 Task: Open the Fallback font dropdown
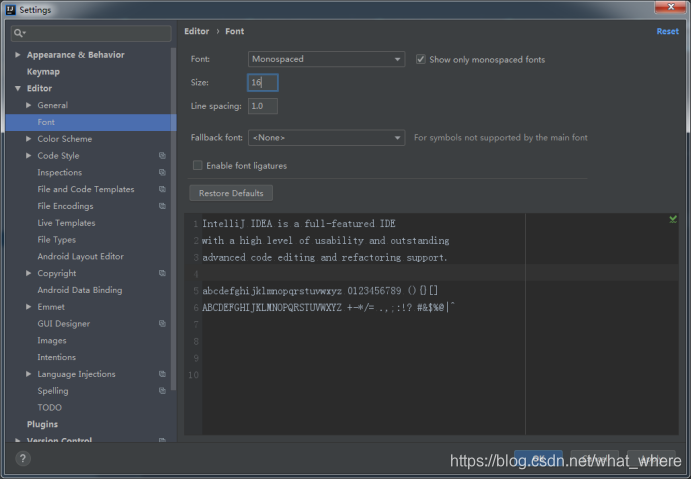click(326, 138)
